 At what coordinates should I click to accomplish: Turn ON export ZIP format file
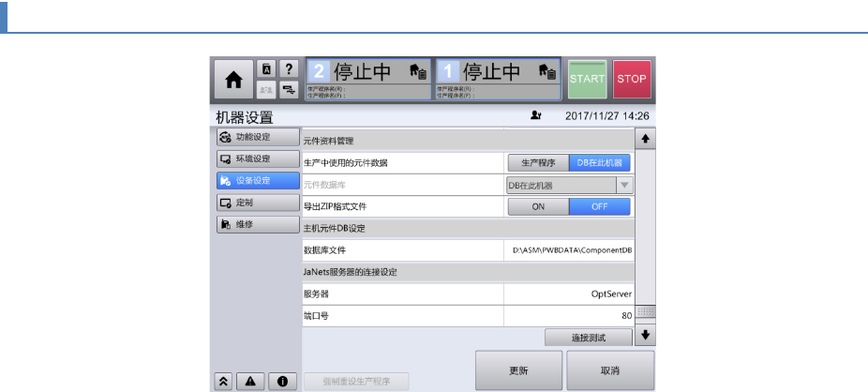click(539, 206)
